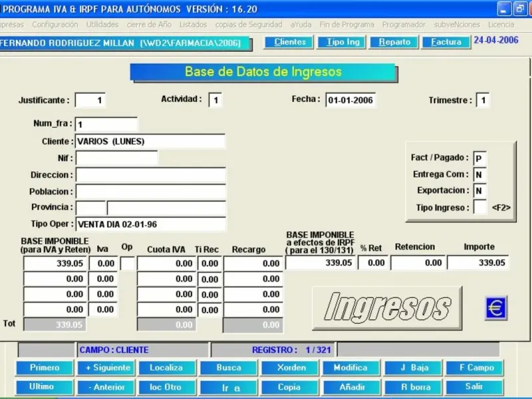Click the Añadir button
The image size is (532, 399).
pos(352,387)
